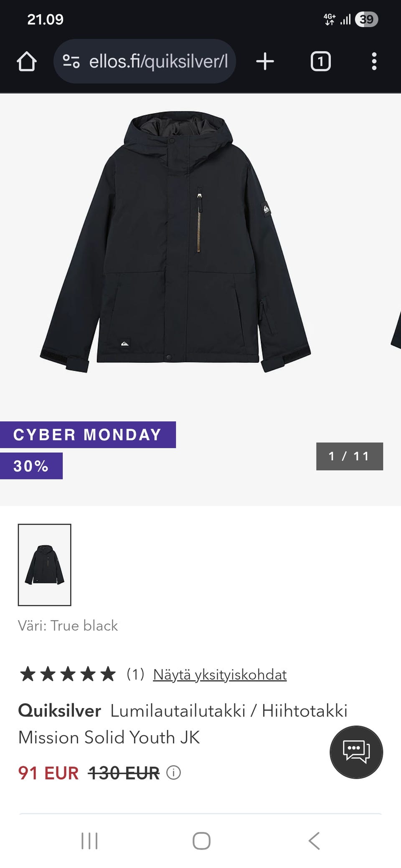
Task: Open Näytä yksityiskohdat review link
Action: [x=220, y=674]
